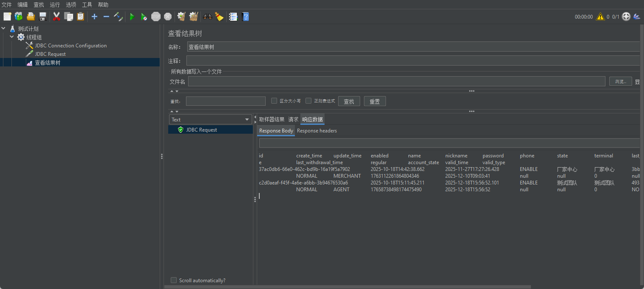The height and width of the screenshot is (289, 644).
Task: Click the Toggle enable/disable icon
Action: 118,17
